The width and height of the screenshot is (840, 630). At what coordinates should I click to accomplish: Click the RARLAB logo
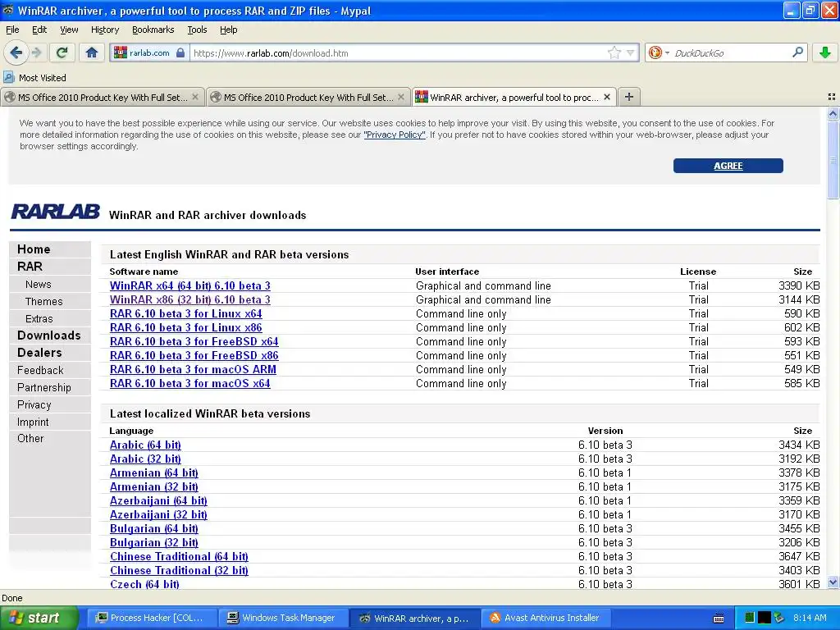[x=56, y=212]
